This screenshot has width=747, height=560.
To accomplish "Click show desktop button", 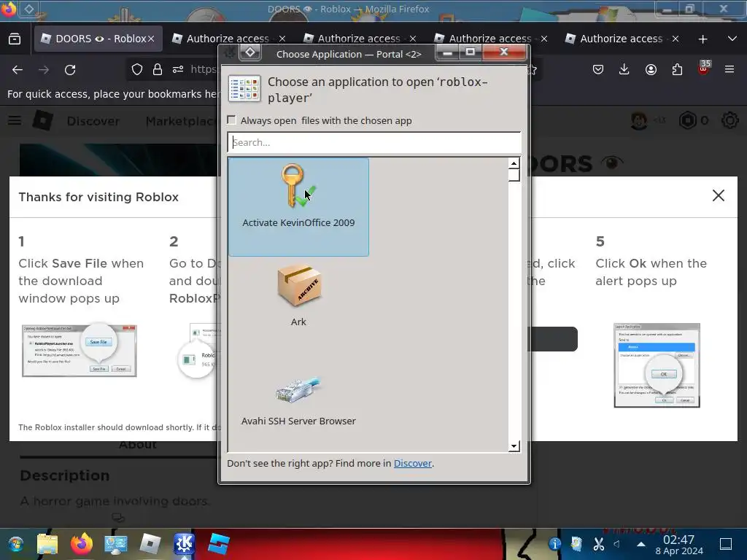I will (x=726, y=544).
